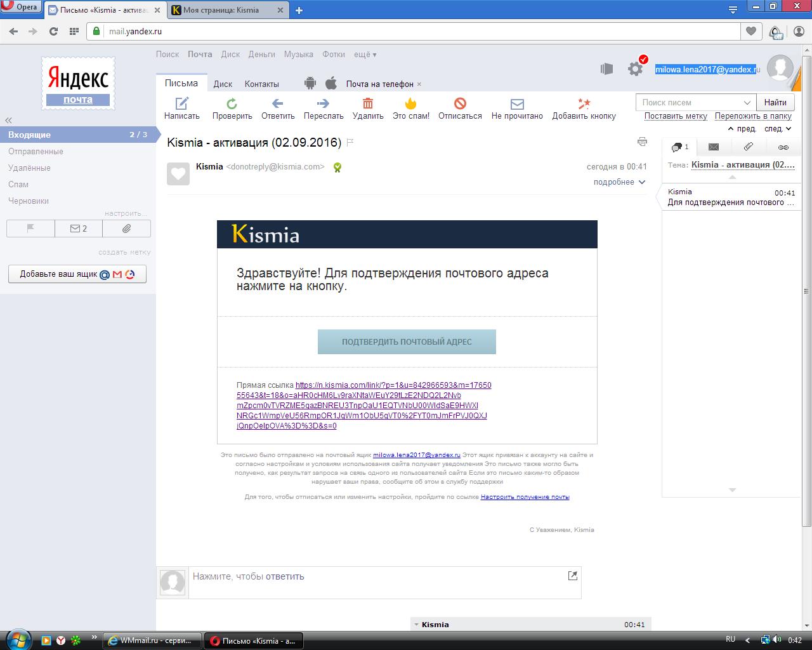This screenshot has height=650, width=812.
Task: Click Подтвердить почтовый адрес button
Action: [x=407, y=342]
